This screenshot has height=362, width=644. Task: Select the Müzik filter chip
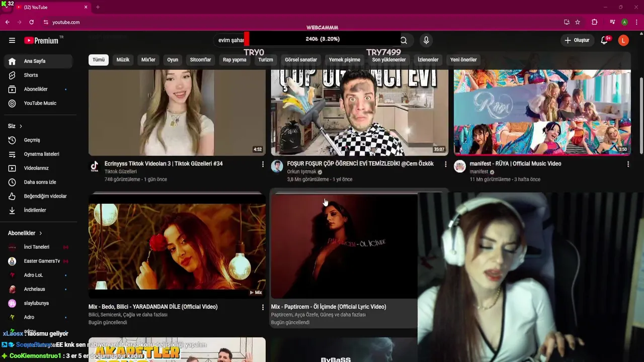coord(123,60)
